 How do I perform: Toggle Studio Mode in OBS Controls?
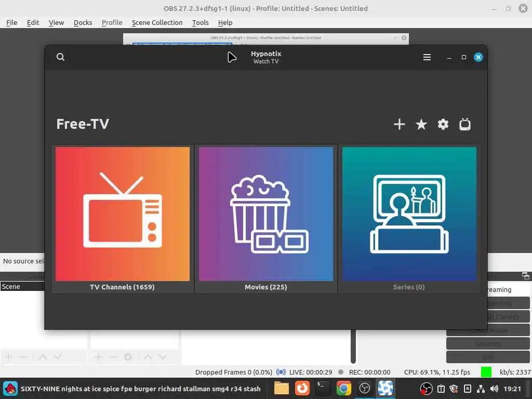[488, 330]
